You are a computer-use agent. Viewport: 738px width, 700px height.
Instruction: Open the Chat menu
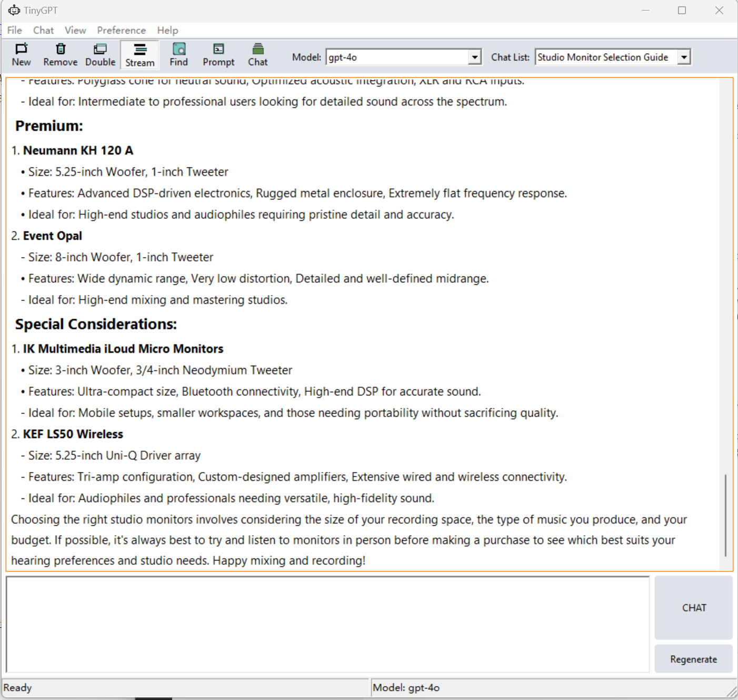[44, 30]
